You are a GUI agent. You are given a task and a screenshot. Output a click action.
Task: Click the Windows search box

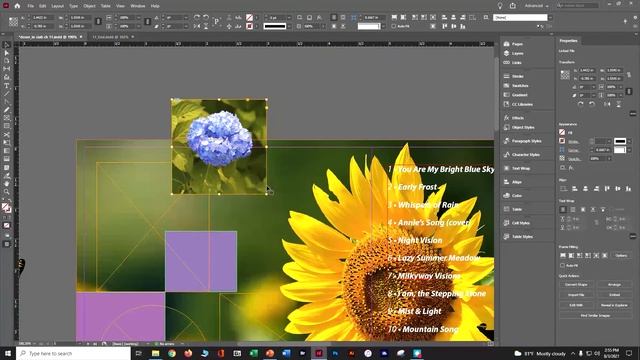pos(73,353)
